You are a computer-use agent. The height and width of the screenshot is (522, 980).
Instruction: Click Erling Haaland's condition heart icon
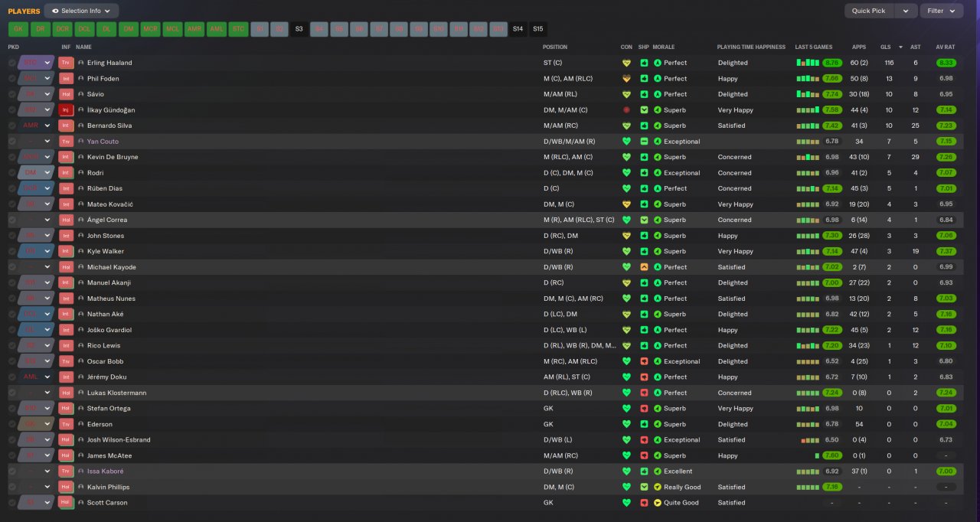[626, 63]
